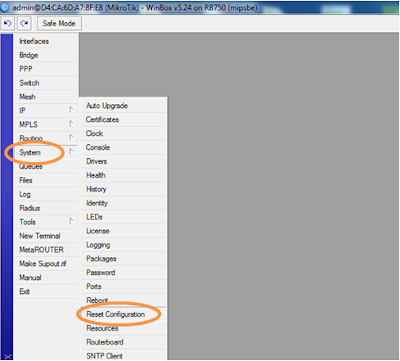The width and height of the screenshot is (400, 361).
Task: Open Health from System submenu
Action: tap(123, 175)
